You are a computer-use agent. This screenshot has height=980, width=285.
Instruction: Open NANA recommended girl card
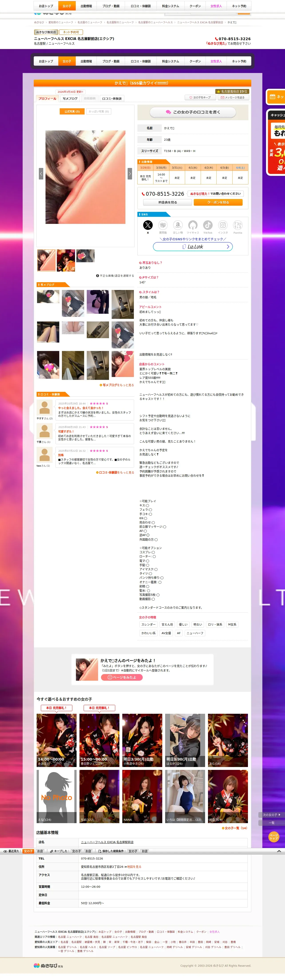point(142,796)
